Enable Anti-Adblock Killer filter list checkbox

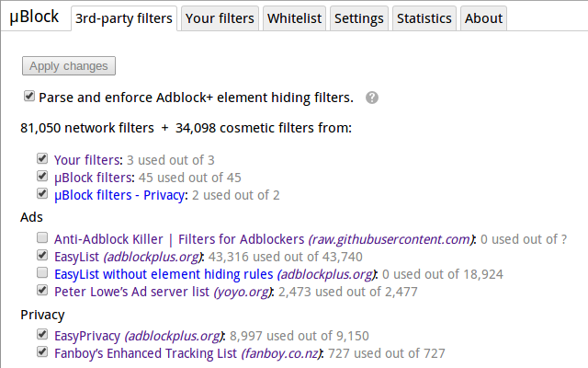[x=42, y=239]
